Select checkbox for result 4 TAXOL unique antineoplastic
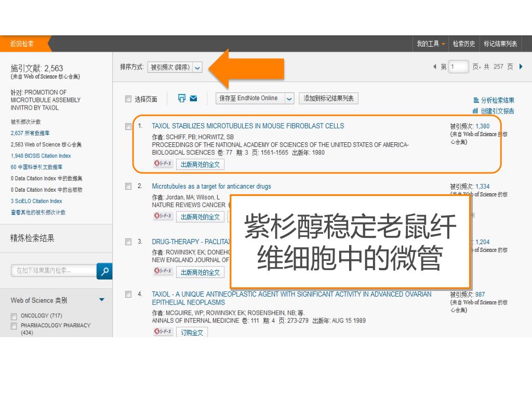 coord(128,294)
